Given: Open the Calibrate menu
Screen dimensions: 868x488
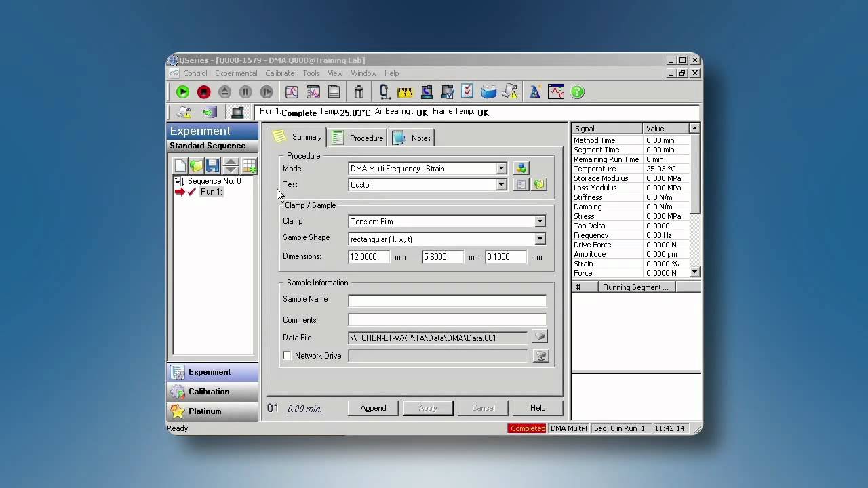Looking at the screenshot, I should click(x=279, y=73).
